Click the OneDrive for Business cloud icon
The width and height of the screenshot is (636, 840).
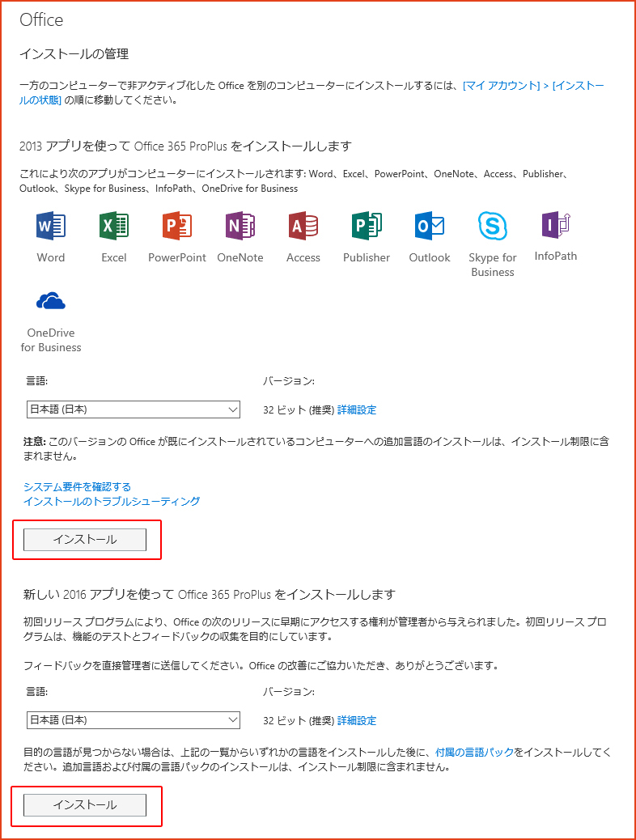pyautogui.click(x=51, y=302)
